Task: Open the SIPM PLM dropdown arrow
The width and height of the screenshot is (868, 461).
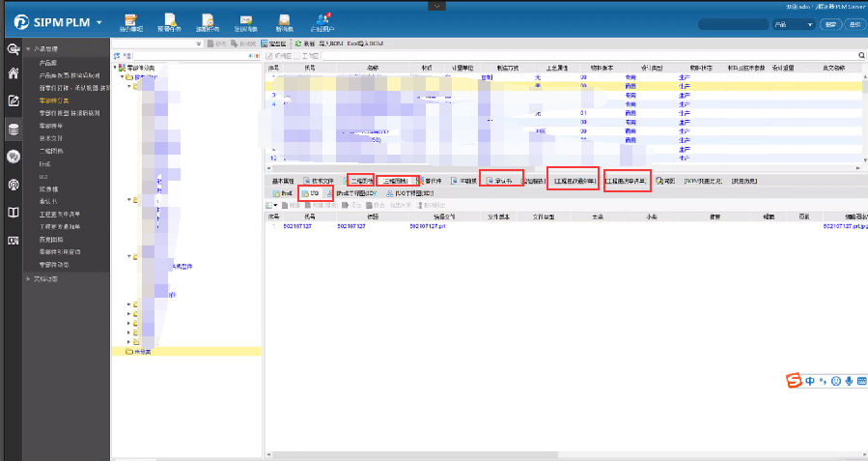Action: point(99,21)
